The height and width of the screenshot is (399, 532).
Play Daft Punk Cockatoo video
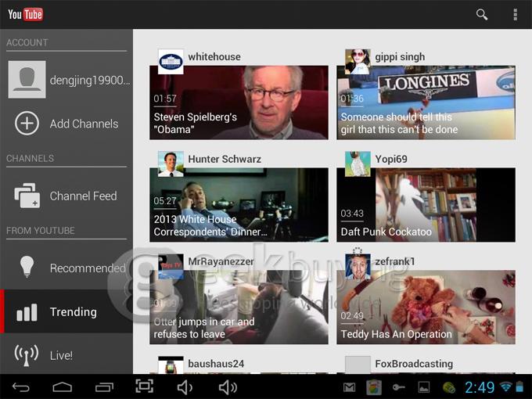tap(426, 205)
